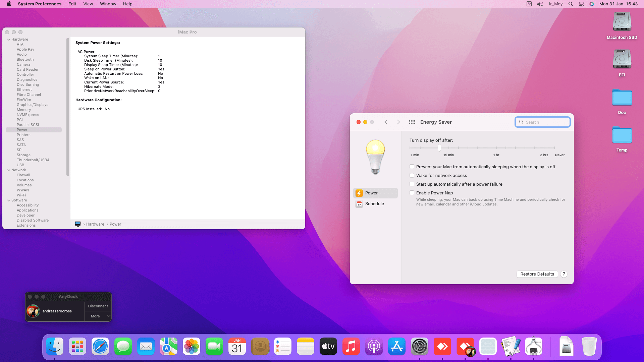
Task: Open the Edit menu
Action: pyautogui.click(x=72, y=4)
